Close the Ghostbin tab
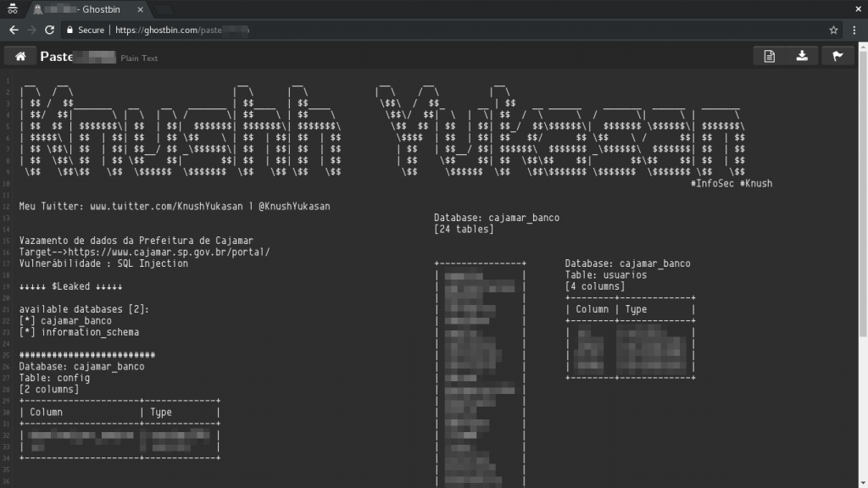Viewport: 868px width, 488px height. (140, 9)
